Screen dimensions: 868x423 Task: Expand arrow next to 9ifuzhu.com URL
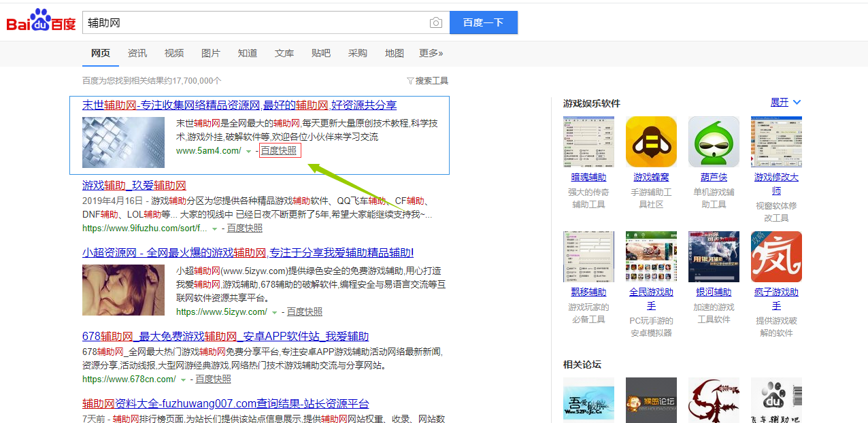click(x=214, y=229)
